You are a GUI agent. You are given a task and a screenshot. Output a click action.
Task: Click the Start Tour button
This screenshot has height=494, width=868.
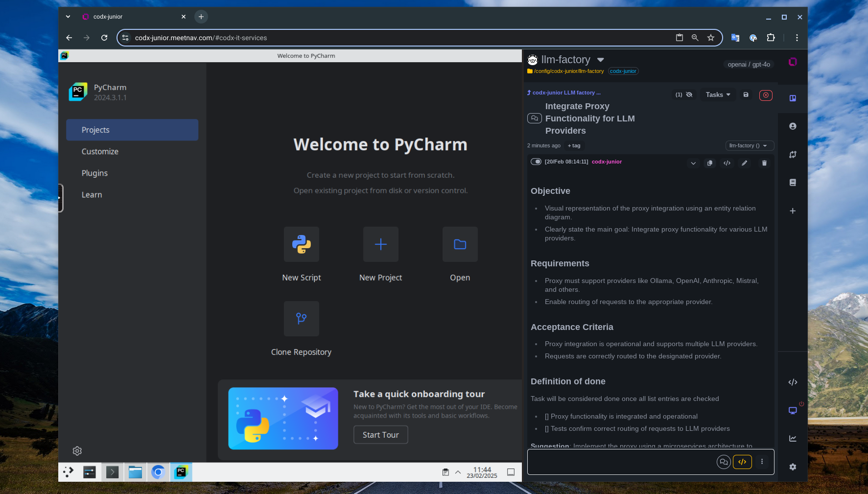click(x=381, y=435)
